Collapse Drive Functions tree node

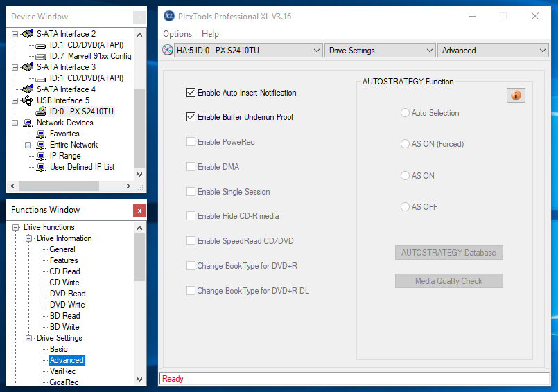[15, 227]
